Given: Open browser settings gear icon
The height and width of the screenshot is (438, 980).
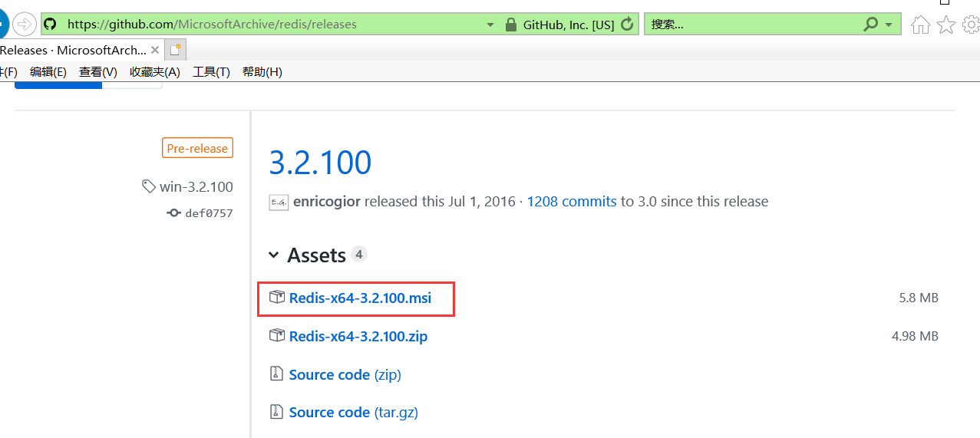Looking at the screenshot, I should [971, 25].
